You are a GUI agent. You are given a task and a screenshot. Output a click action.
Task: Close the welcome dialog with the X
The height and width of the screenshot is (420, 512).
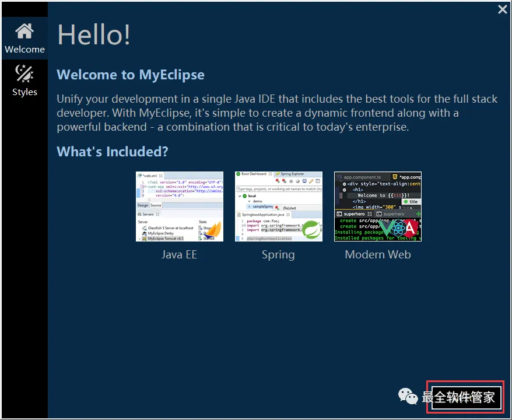click(503, 9)
